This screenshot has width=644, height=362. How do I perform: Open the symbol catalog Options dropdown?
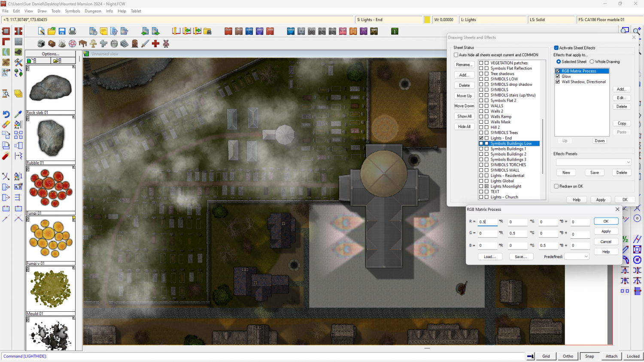pyautogui.click(x=51, y=54)
